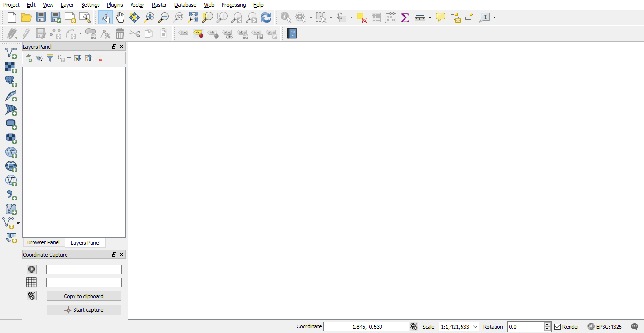Open the attribute table icon

point(376,17)
